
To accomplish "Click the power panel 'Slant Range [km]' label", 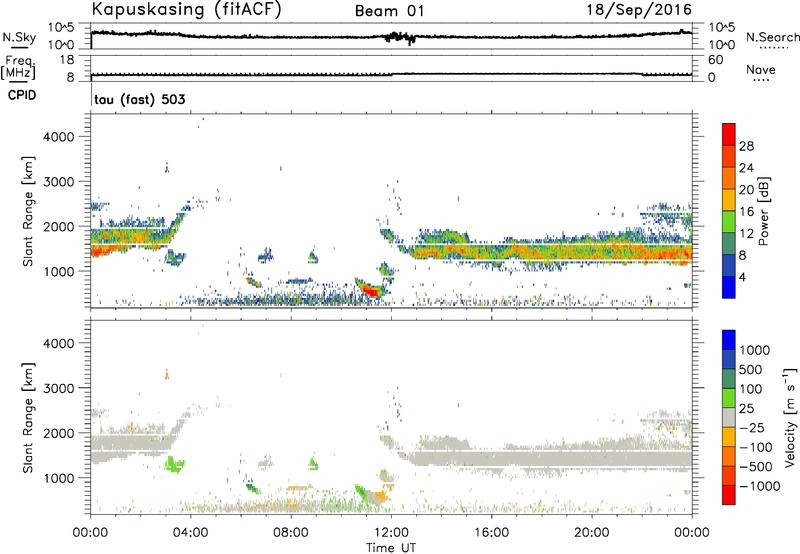I will [28, 211].
